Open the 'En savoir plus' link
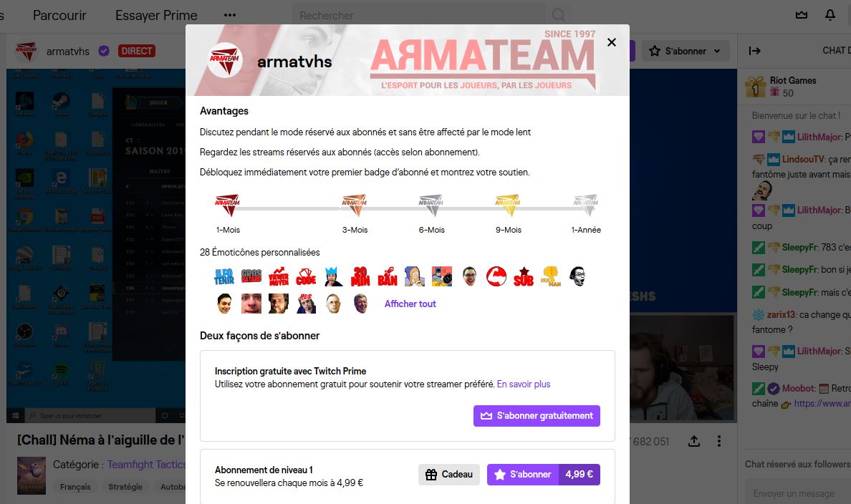The width and height of the screenshot is (851, 504). [524, 384]
